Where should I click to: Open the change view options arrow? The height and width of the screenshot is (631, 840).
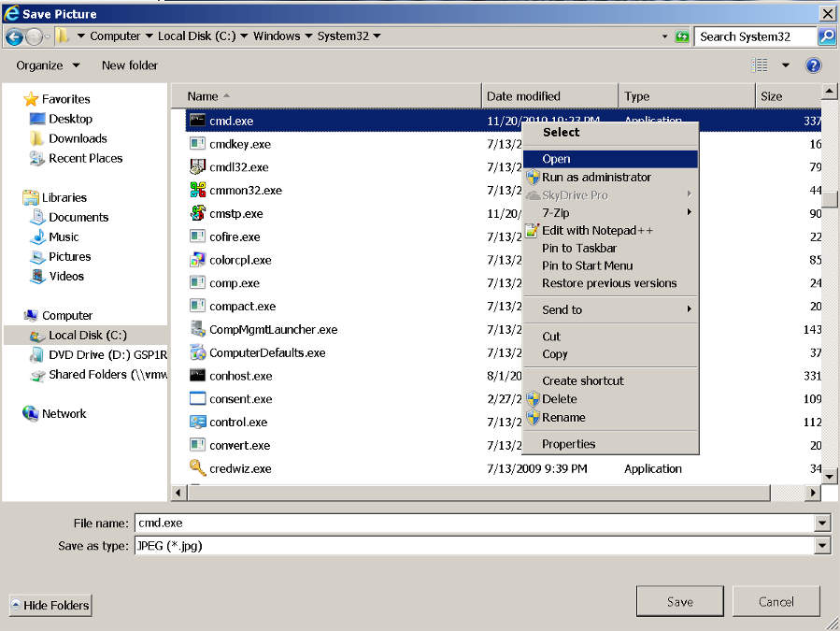pos(785,65)
